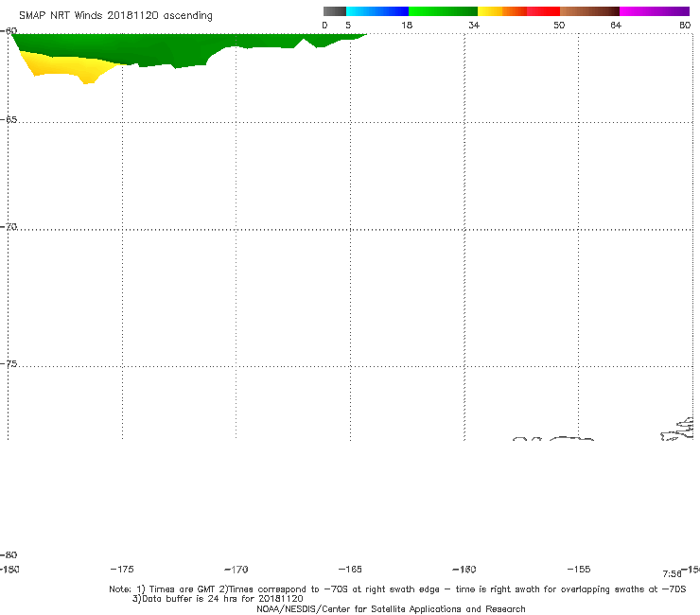Click the yellow high-wind region on the map
Image resolution: width=700 pixels, height=615 pixels.
(x=67, y=68)
